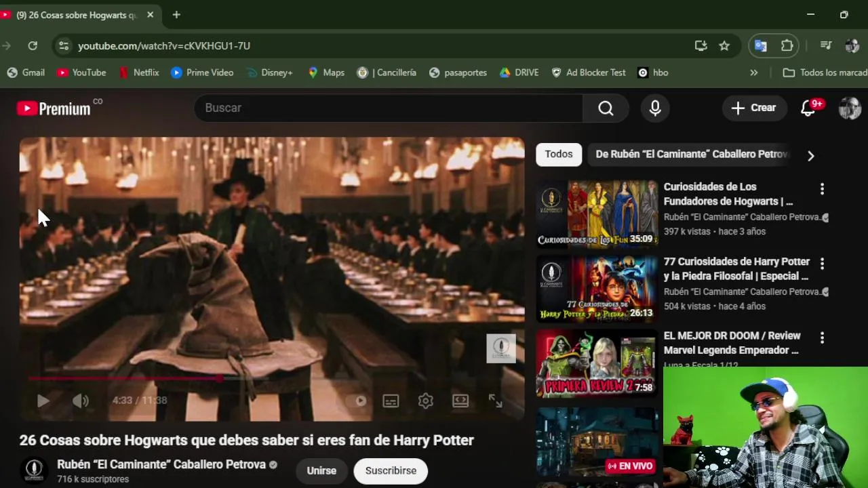Open the YouTube account avatar menu
This screenshot has width=868, height=488.
click(x=850, y=108)
